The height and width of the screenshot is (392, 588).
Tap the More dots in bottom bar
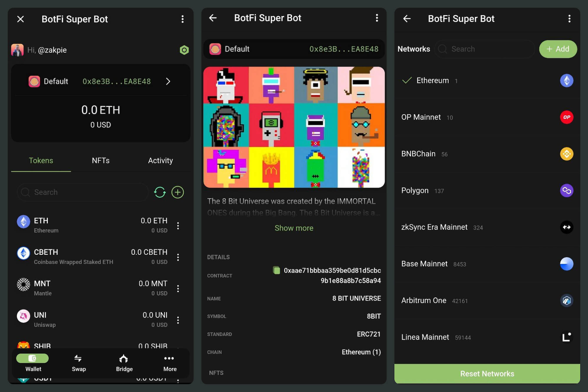[x=169, y=363]
